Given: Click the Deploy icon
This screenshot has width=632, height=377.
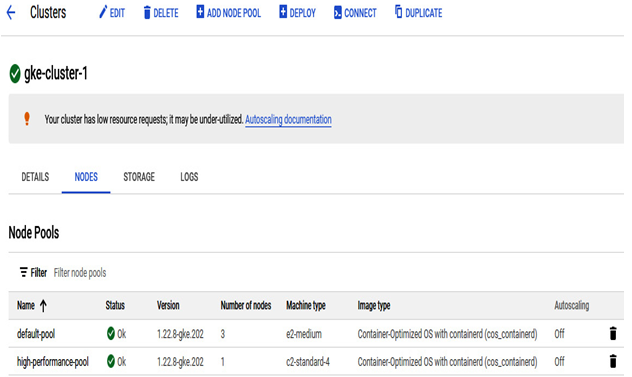Looking at the screenshot, I should [283, 12].
